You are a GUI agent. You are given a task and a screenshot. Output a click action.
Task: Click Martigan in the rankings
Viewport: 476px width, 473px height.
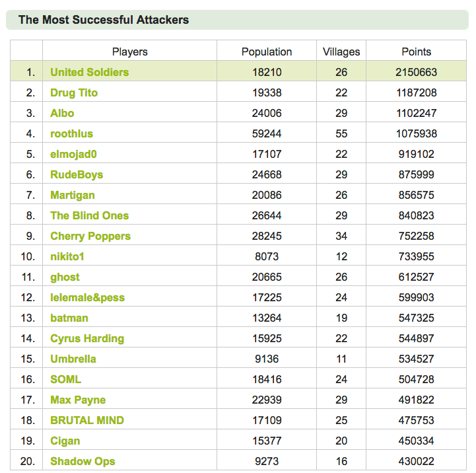click(73, 195)
